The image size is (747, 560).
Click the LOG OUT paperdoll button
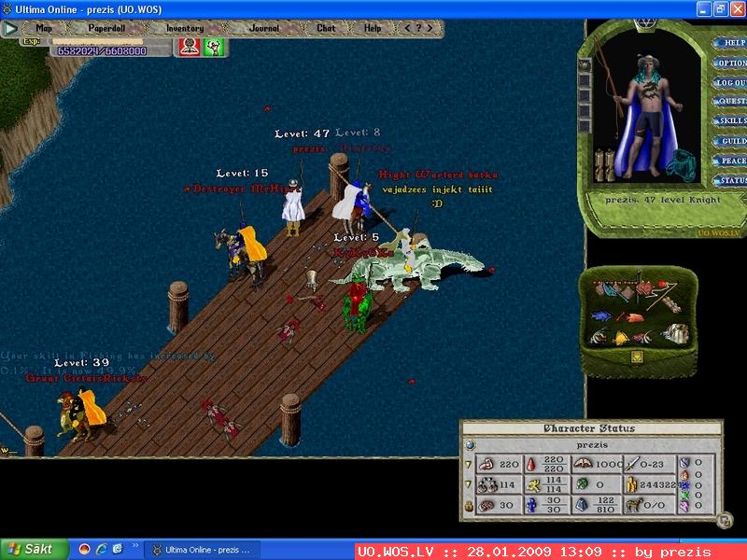(x=731, y=82)
